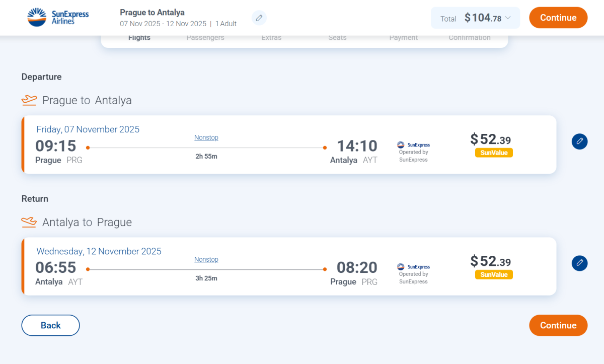604x364 pixels.
Task: Edit trip search via header pencil icon
Action: coord(259,18)
